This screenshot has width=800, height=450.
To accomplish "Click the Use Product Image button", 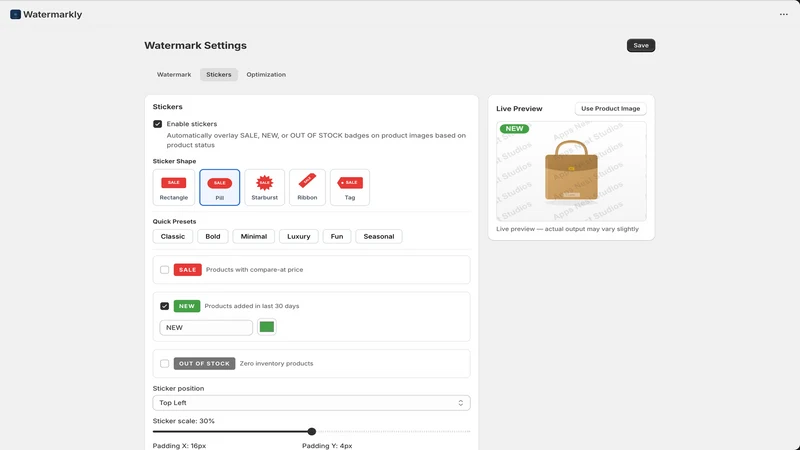I will 610,109.
